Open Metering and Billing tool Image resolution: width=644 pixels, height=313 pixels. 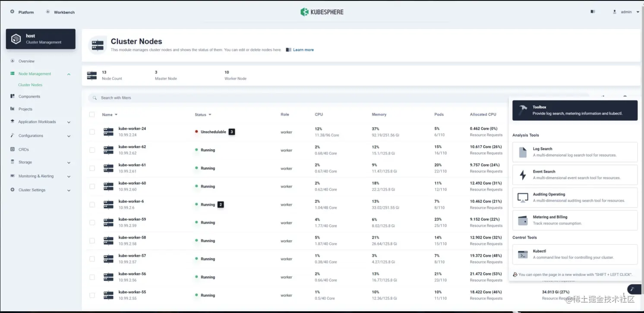[575, 220]
